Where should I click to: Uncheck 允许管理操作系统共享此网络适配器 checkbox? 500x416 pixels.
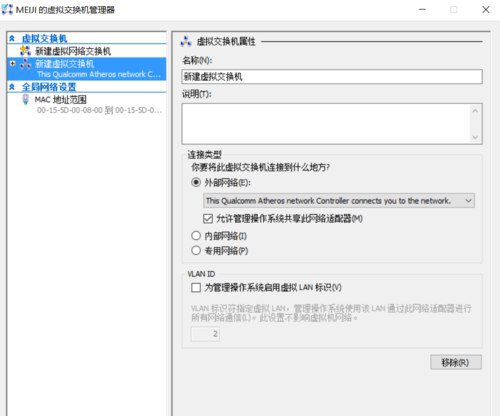click(208, 219)
